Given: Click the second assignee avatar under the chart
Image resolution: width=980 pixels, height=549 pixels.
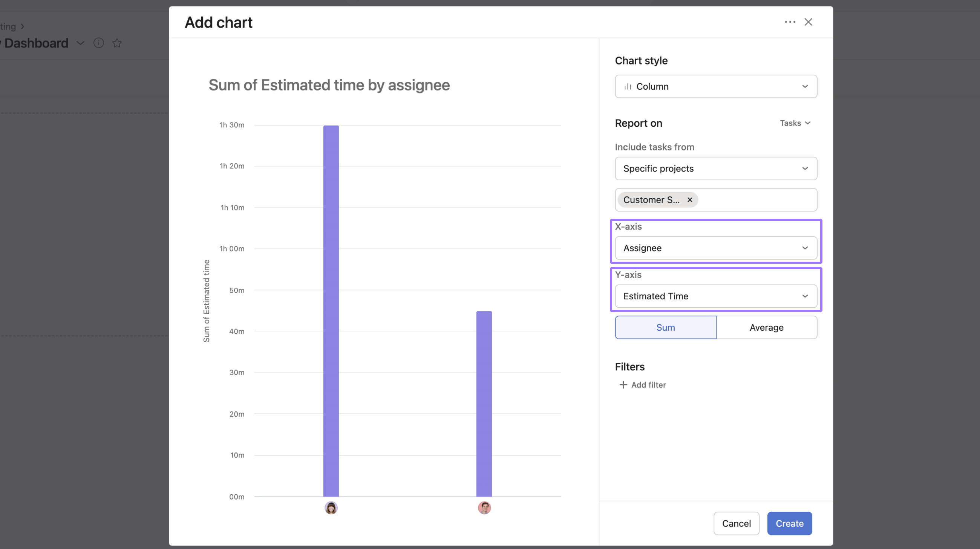Looking at the screenshot, I should 484,508.
